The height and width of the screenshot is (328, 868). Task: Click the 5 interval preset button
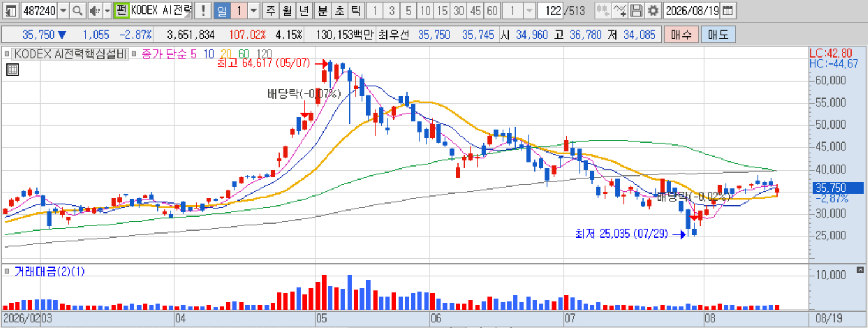pos(409,11)
